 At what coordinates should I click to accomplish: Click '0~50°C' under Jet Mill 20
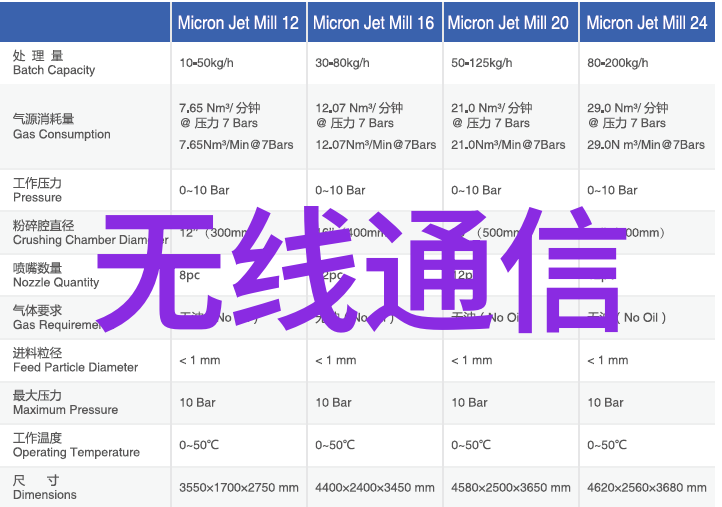click(x=471, y=445)
